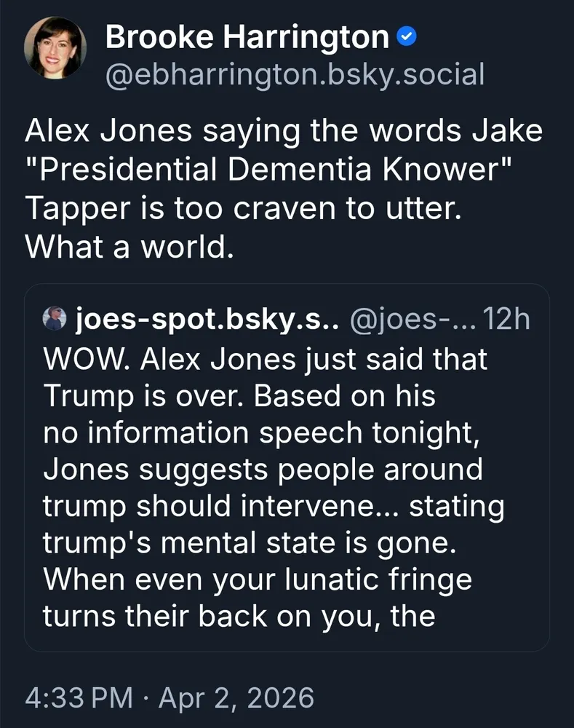Expand the truncated 'turns their back on you' line

click(x=239, y=617)
